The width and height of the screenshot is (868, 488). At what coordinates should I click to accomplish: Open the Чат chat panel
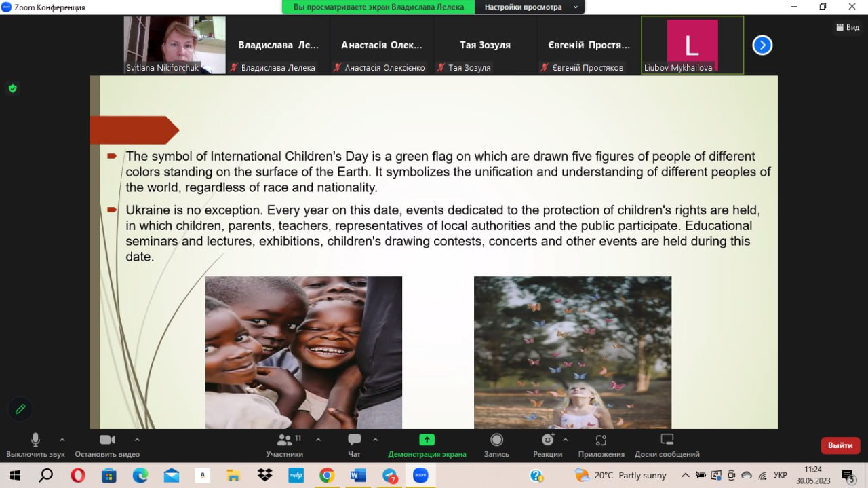tap(354, 445)
